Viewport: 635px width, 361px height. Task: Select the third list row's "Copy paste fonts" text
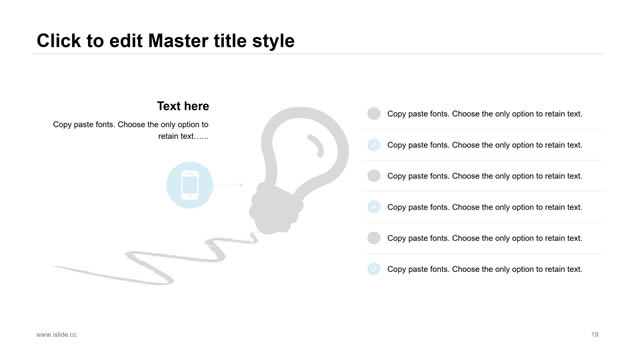pyautogui.click(x=485, y=176)
